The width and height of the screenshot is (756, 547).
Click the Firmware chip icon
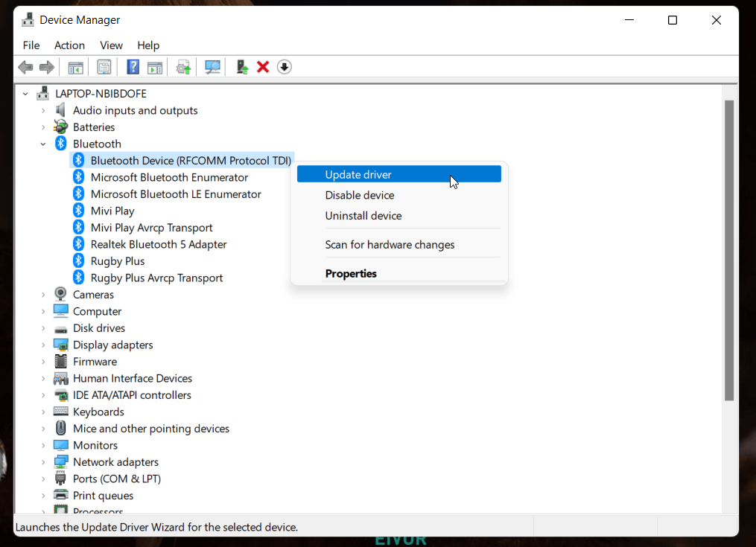(x=61, y=361)
